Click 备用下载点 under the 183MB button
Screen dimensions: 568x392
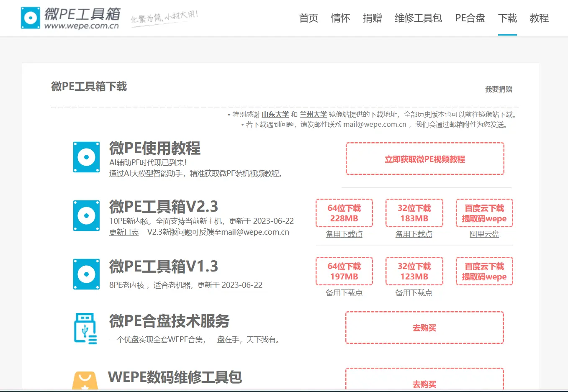[x=414, y=234]
